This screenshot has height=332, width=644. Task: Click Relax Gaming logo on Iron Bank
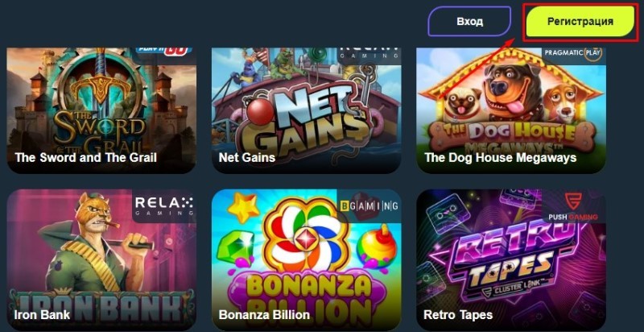(x=164, y=205)
